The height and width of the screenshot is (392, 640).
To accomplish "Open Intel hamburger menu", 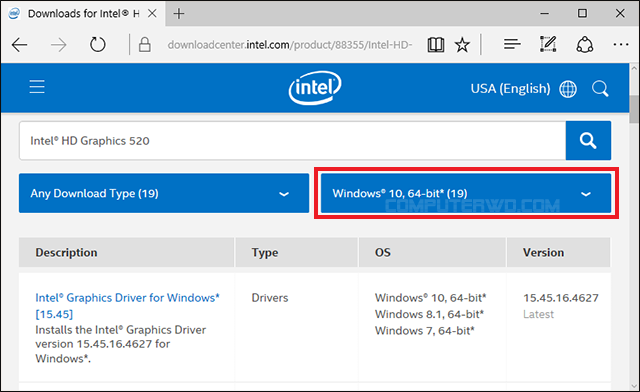I will 37,87.
